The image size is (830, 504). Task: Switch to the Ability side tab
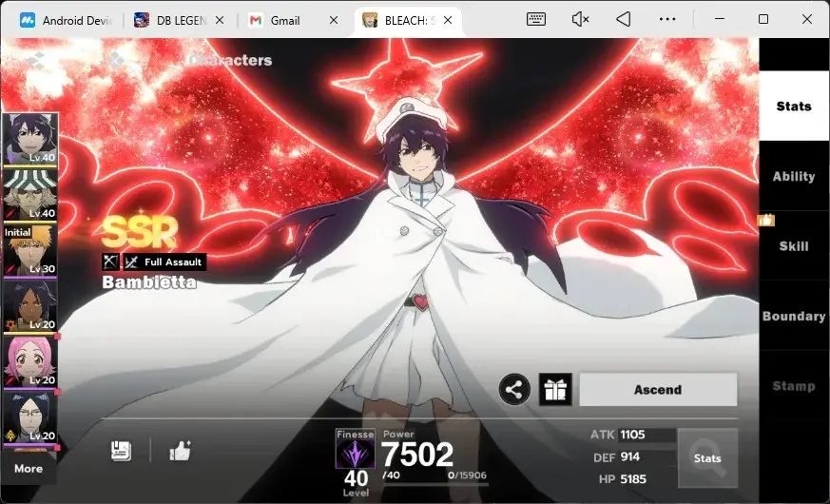[794, 176]
